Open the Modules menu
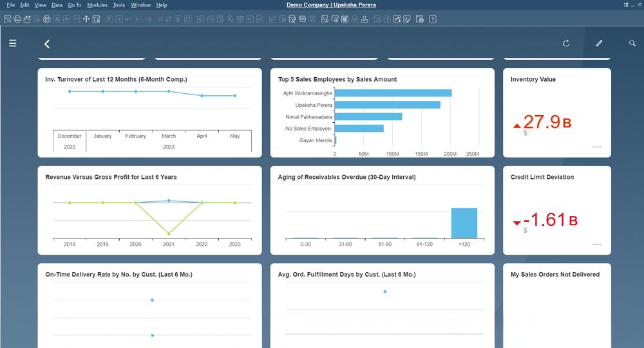This screenshot has height=348, width=644. [x=97, y=5]
